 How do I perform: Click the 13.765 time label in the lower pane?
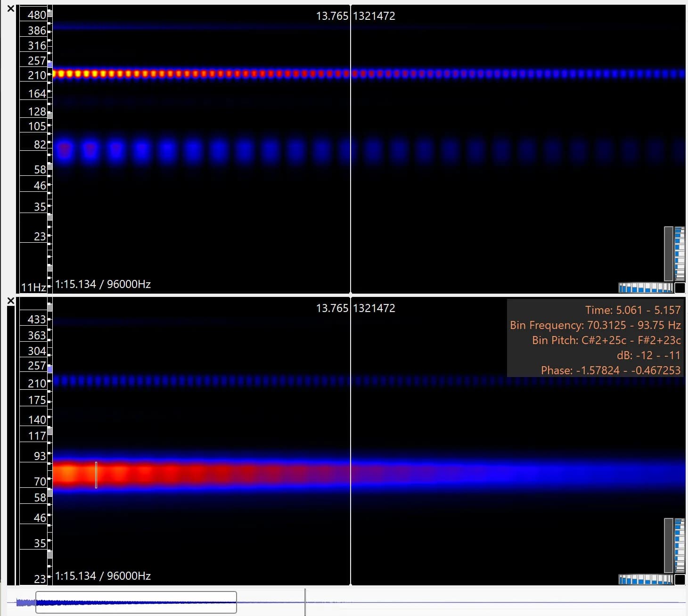pos(332,308)
